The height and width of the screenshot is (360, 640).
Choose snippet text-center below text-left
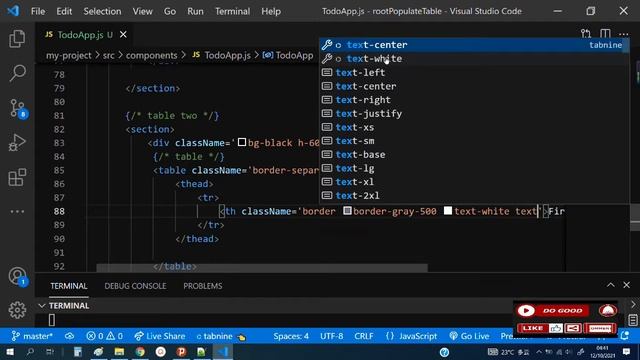(473, 86)
